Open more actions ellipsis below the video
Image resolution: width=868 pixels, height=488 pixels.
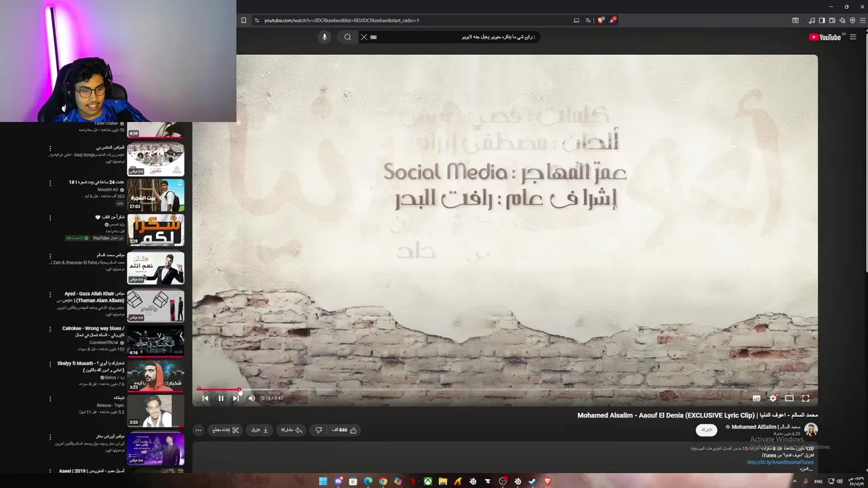[199, 430]
